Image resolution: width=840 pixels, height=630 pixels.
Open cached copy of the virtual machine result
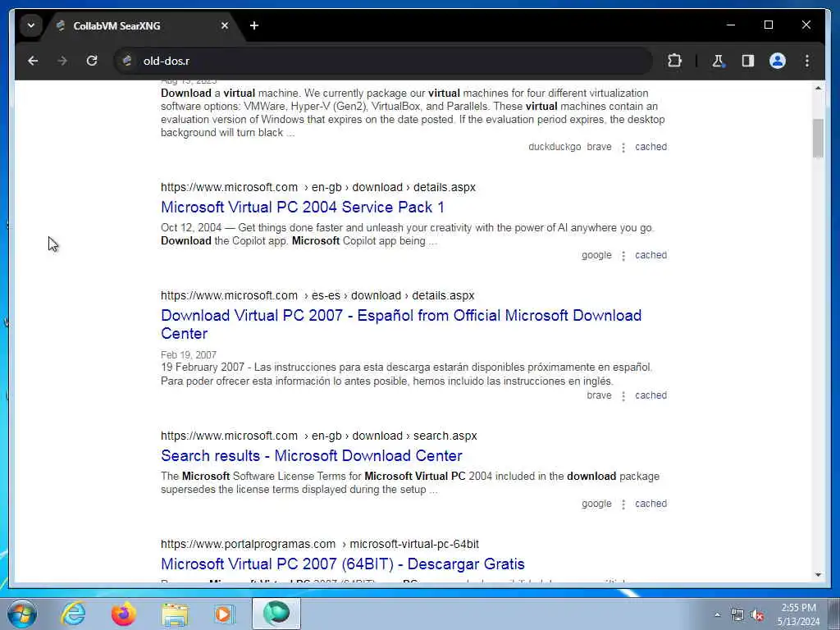coord(651,147)
